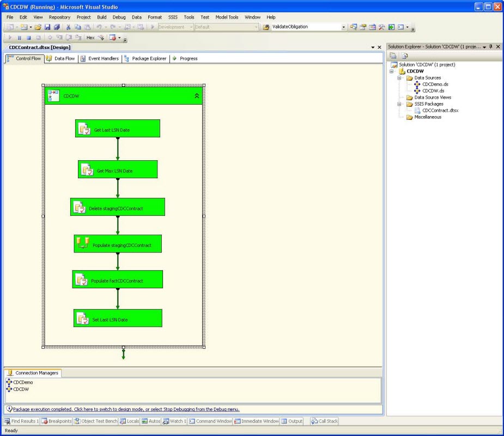This screenshot has height=436, width=504.
Task: Toggle Hex display in debug toolbar
Action: (x=90, y=38)
